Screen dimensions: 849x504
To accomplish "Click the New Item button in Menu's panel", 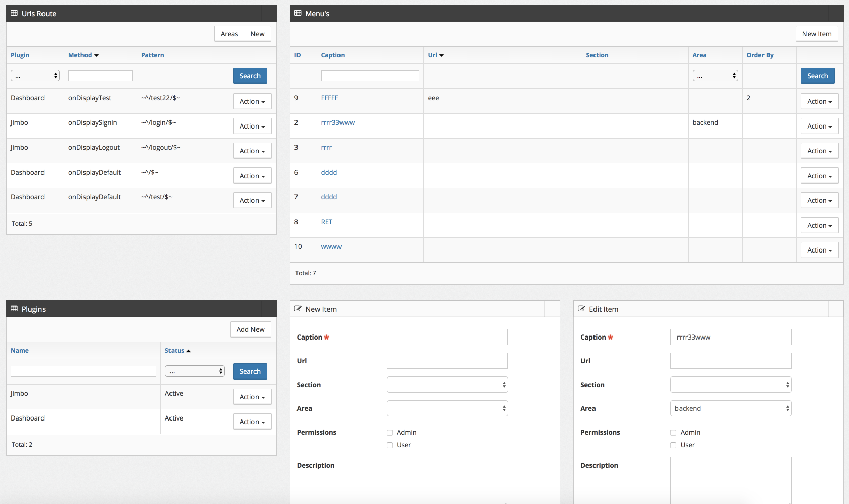I will (x=817, y=34).
